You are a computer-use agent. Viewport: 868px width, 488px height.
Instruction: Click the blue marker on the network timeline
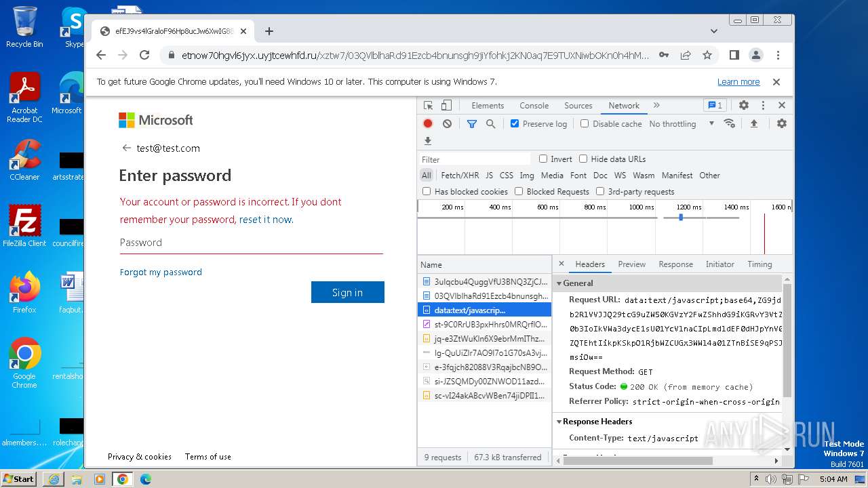tap(681, 217)
